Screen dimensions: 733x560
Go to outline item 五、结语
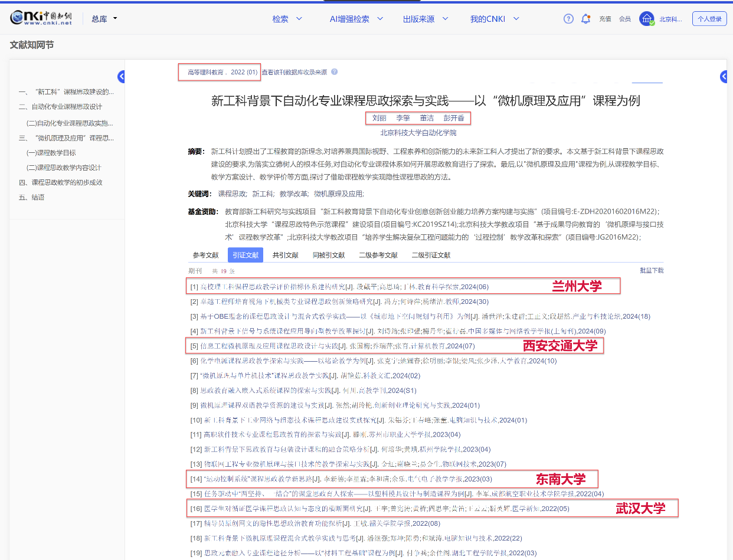31,197
